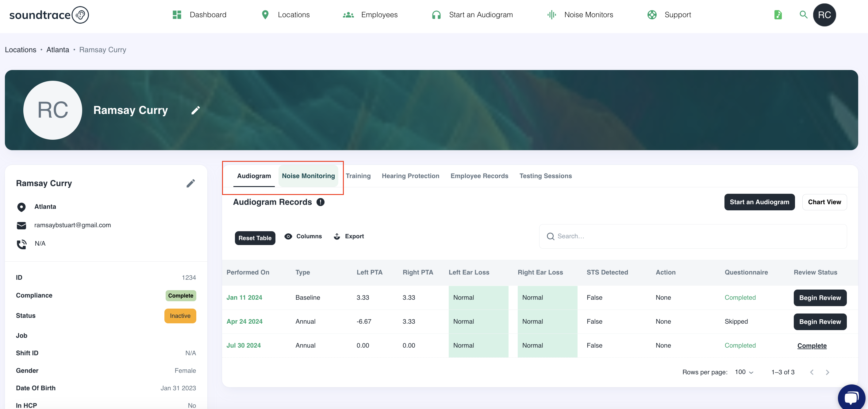This screenshot has height=409, width=868.
Task: Click into the Search records field
Action: [693, 236]
